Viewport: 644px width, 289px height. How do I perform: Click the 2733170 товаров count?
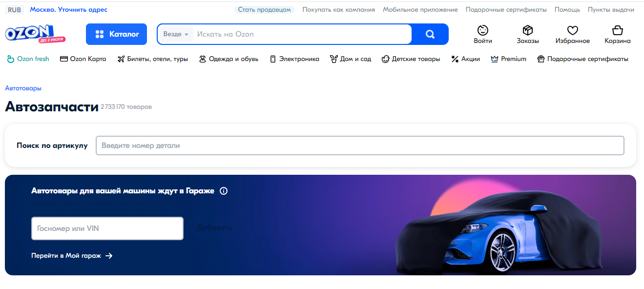(126, 107)
